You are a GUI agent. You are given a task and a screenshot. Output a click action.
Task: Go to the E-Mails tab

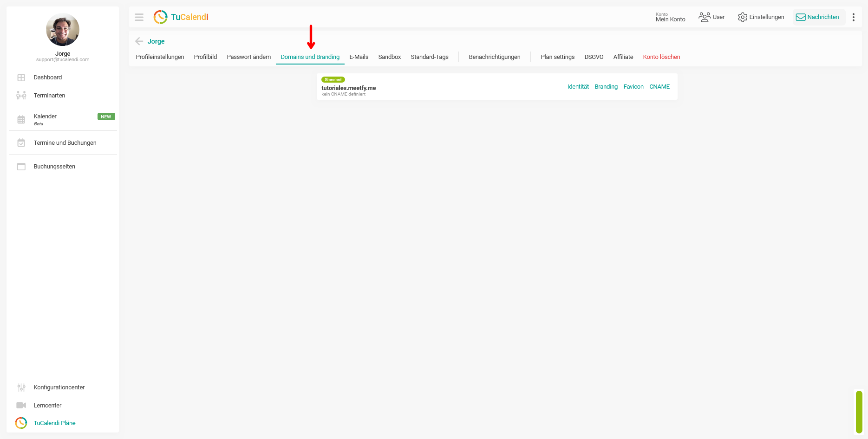pyautogui.click(x=359, y=57)
